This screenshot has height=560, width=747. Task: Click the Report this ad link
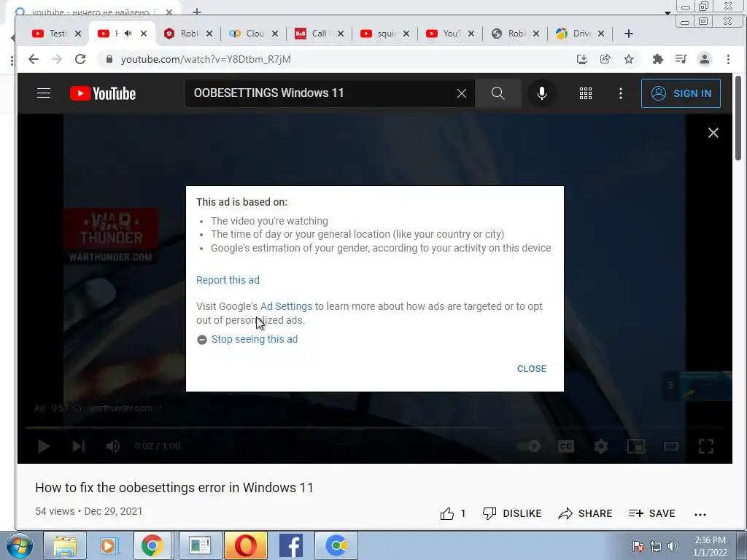coord(228,280)
